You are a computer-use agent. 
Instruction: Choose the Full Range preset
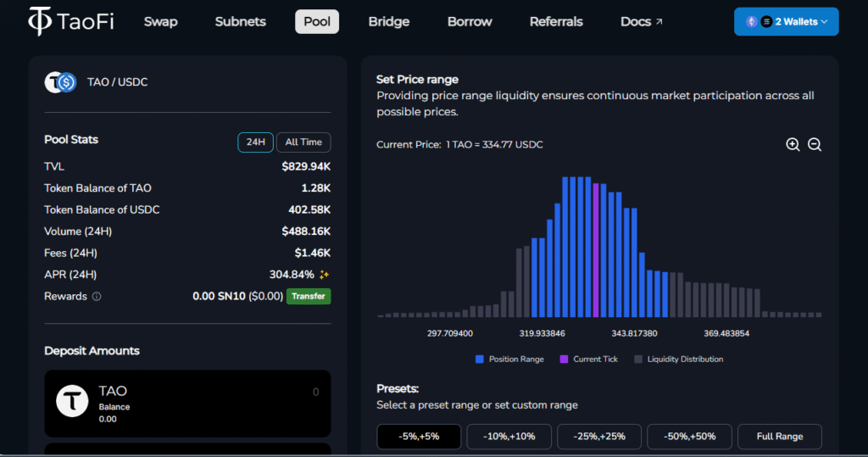point(779,437)
